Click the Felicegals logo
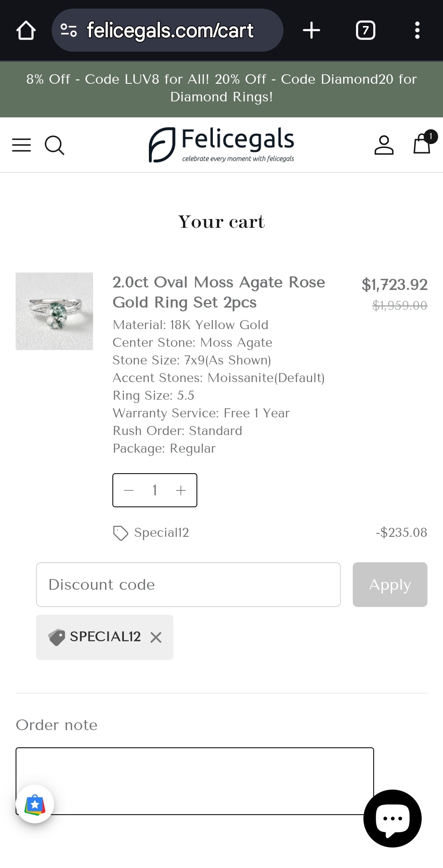This screenshot has height=868, width=443. [x=221, y=144]
